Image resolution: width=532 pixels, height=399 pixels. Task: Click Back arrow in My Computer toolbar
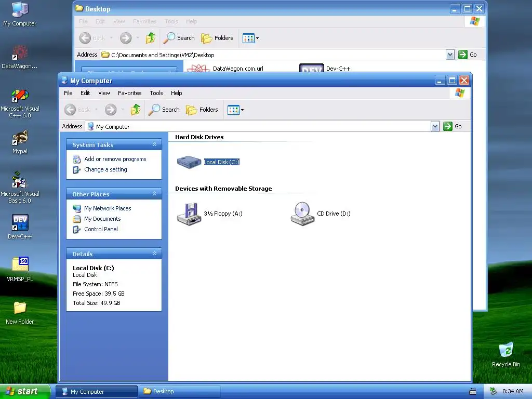(70, 110)
